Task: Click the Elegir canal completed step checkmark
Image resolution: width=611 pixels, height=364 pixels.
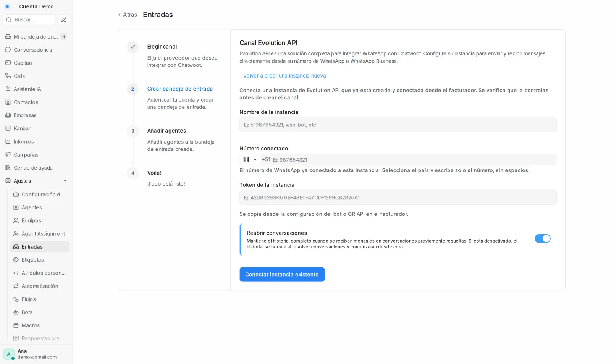Action: (133, 47)
